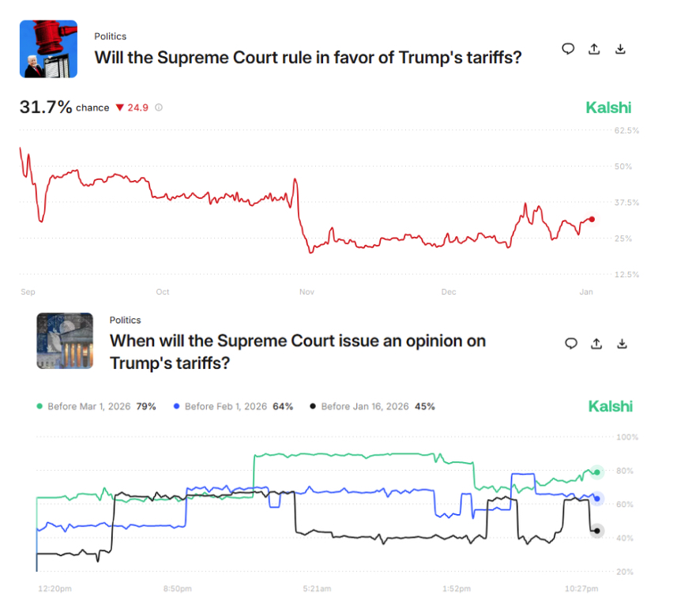Image resolution: width=677 pixels, height=616 pixels.
Task: Open the Politics category above the opinion timing title
Action: (x=125, y=320)
